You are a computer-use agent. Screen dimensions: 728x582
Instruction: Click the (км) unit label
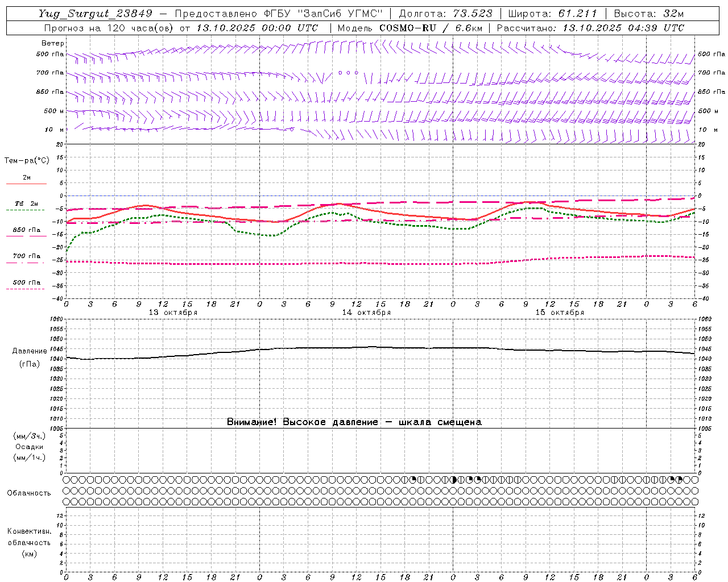(x=30, y=554)
